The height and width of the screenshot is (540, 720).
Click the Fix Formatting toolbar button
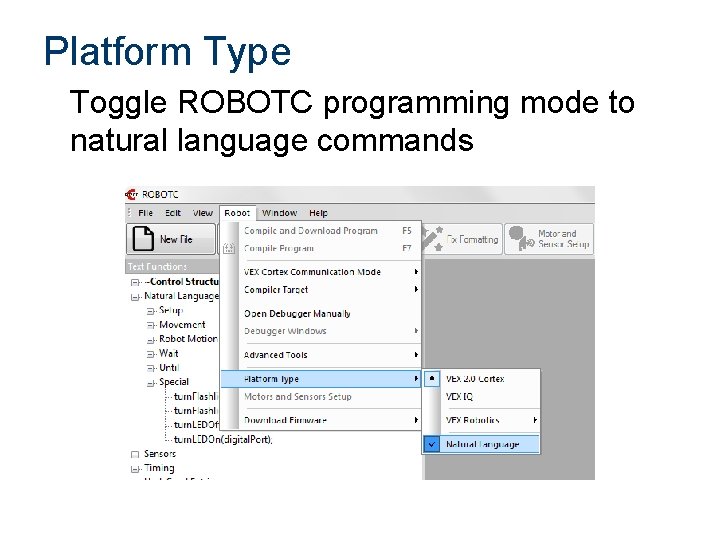(461, 239)
